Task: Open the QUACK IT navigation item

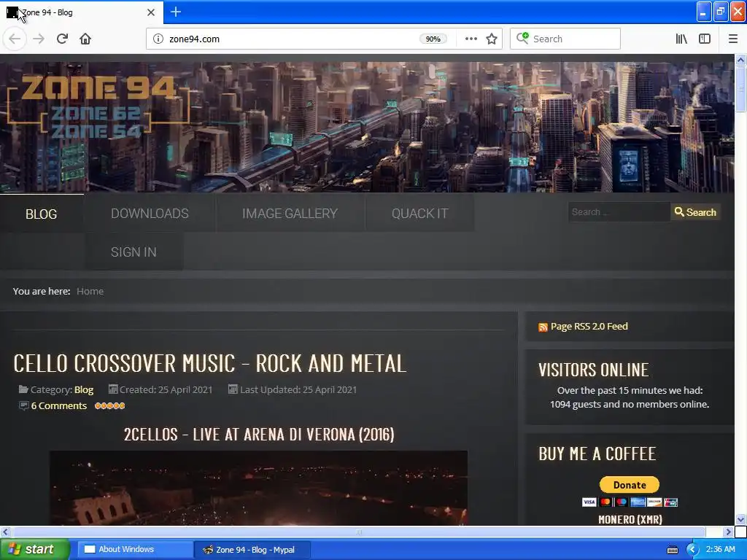Action: 419,214
